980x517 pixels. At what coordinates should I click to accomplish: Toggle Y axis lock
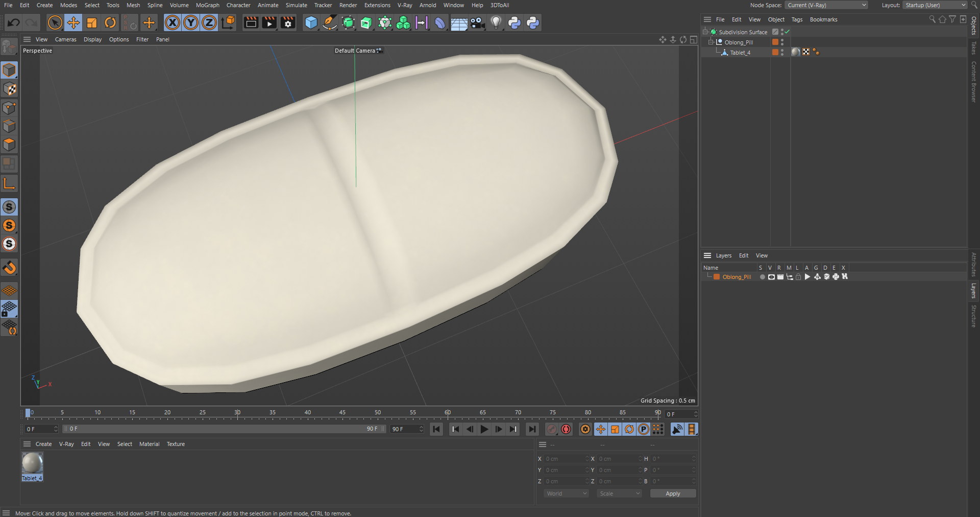point(191,22)
